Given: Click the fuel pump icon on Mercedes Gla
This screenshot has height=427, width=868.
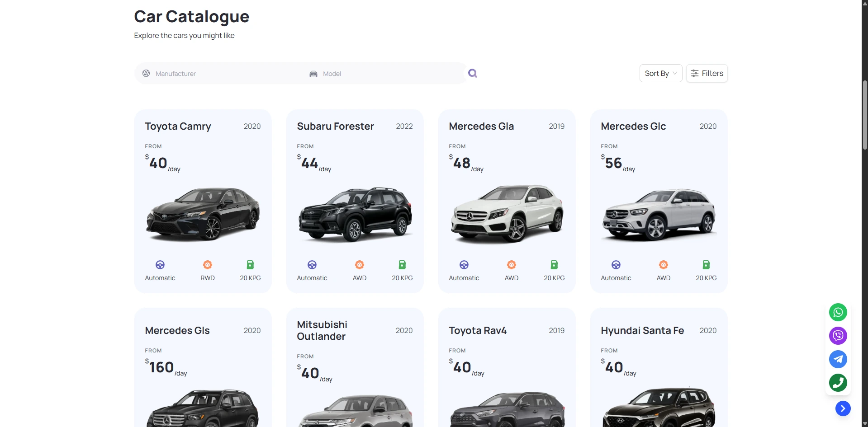Looking at the screenshot, I should click(x=554, y=265).
